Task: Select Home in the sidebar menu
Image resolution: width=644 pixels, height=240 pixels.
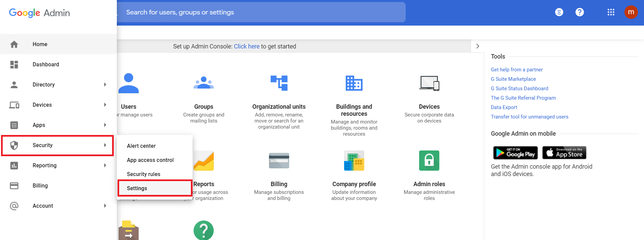Action: 58,44
